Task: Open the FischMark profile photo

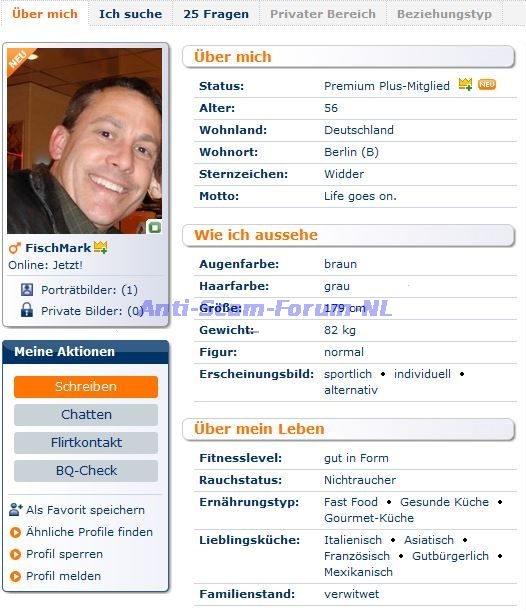Action: tap(84, 141)
